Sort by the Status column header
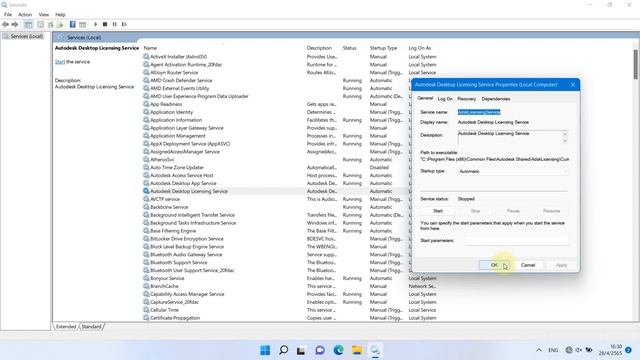 pyautogui.click(x=349, y=48)
